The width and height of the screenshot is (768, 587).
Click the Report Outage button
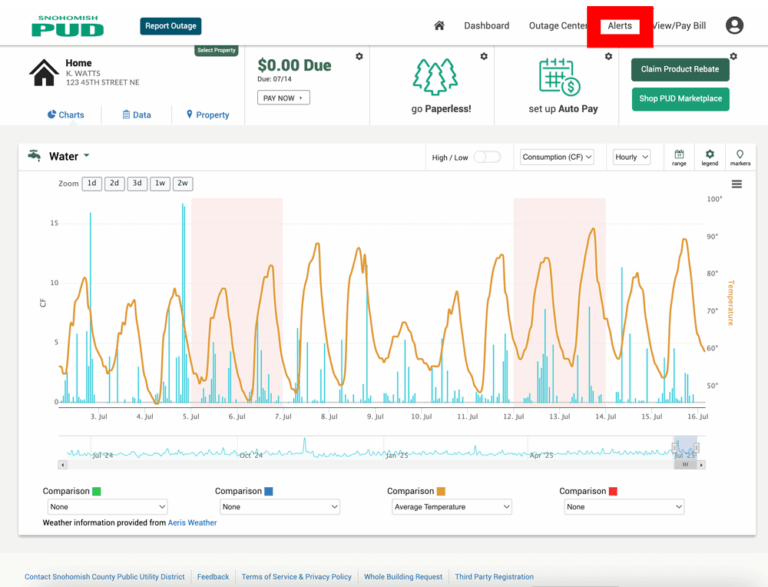click(171, 26)
